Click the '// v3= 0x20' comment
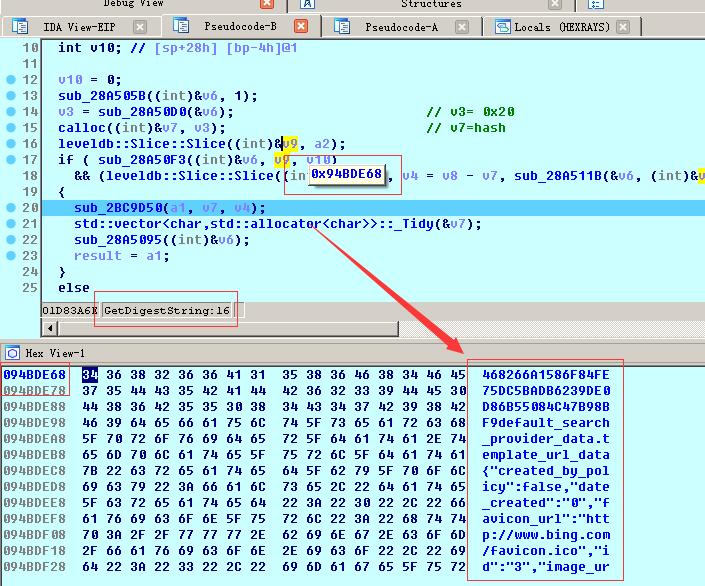Image resolution: width=705 pixels, height=586 pixels. [x=470, y=112]
